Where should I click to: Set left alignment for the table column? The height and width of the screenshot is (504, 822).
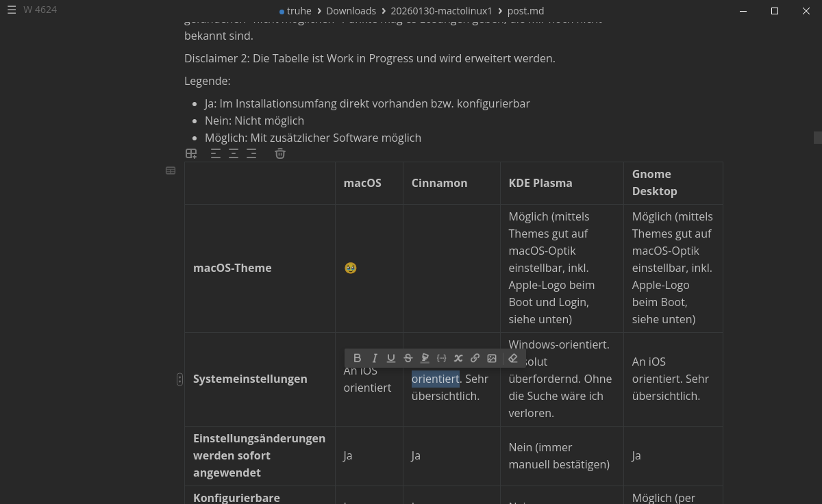tap(216, 153)
